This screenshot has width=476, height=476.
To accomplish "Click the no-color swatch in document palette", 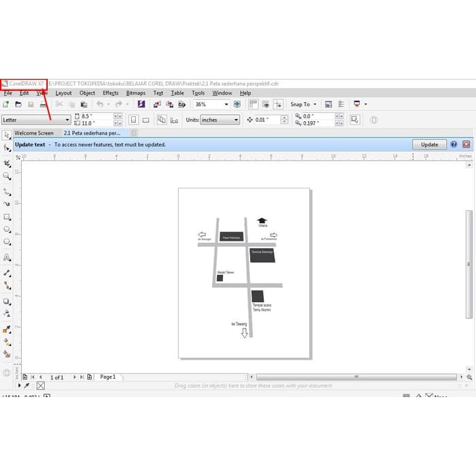I will pos(40,386).
